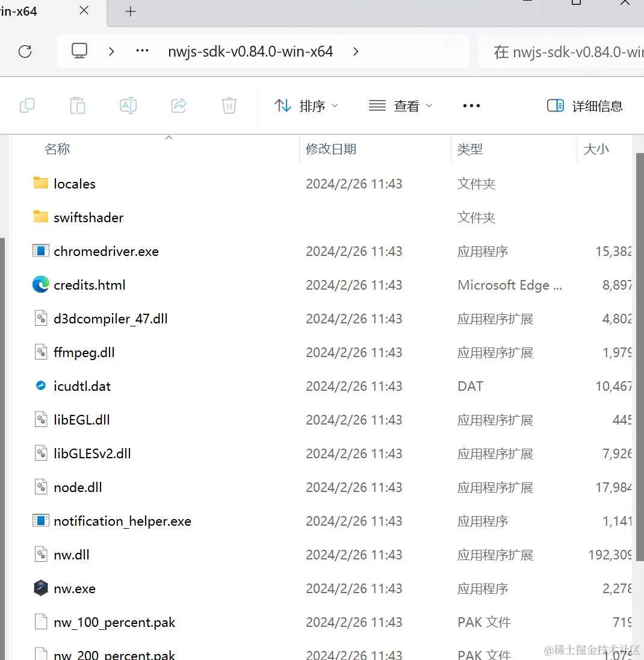Click the libEGL.dll file name
The image size is (644, 660).
[x=82, y=420]
